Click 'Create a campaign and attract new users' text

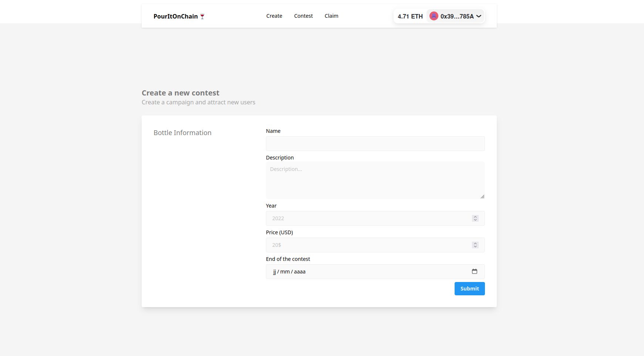198,102
